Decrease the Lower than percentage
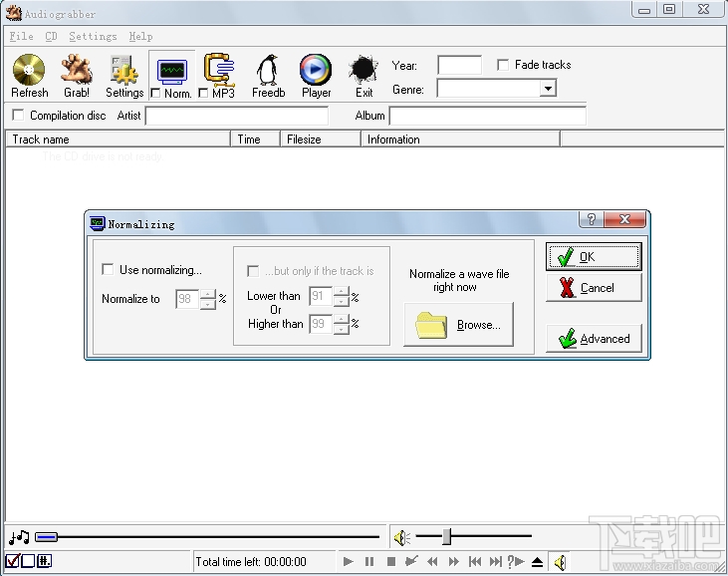 point(342,302)
